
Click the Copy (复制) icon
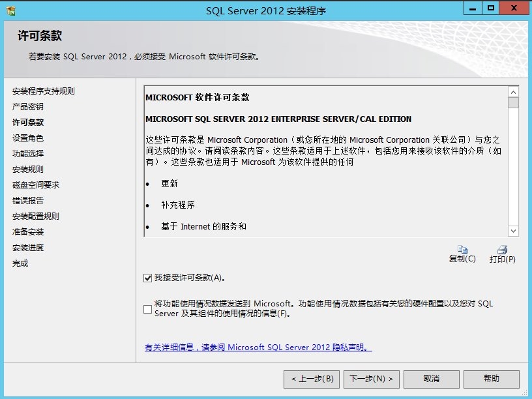(462, 249)
